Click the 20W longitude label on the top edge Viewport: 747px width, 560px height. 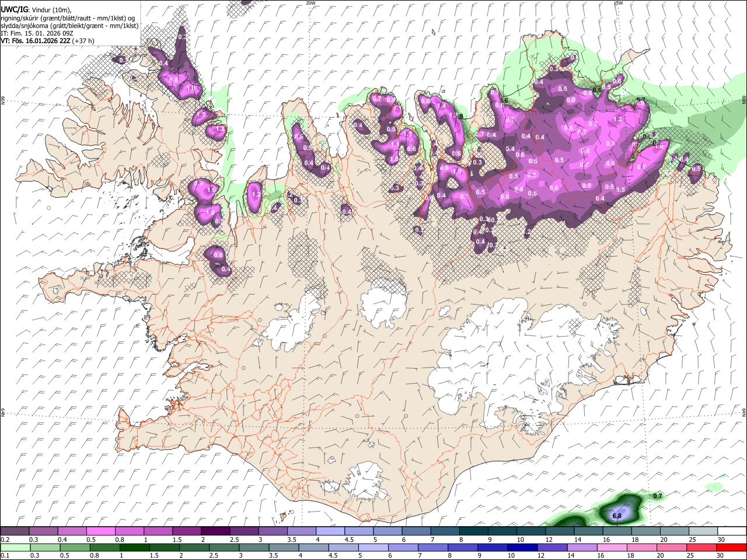click(x=310, y=3)
